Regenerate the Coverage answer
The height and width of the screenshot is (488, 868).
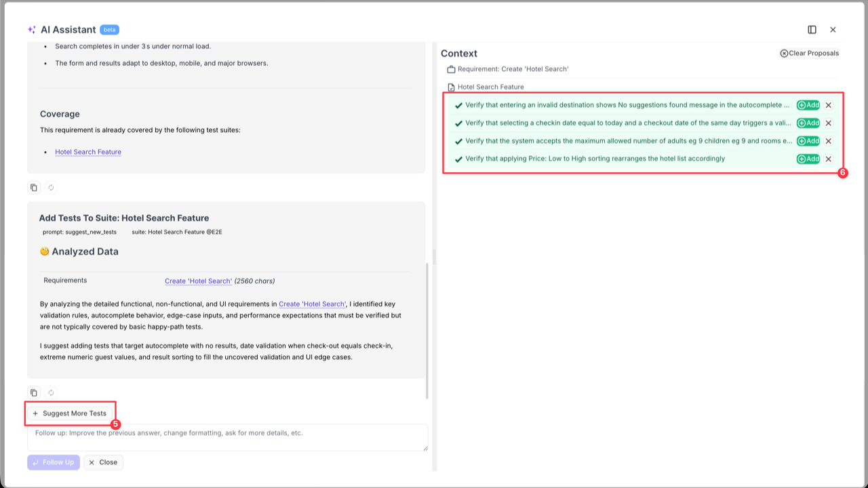(x=51, y=187)
